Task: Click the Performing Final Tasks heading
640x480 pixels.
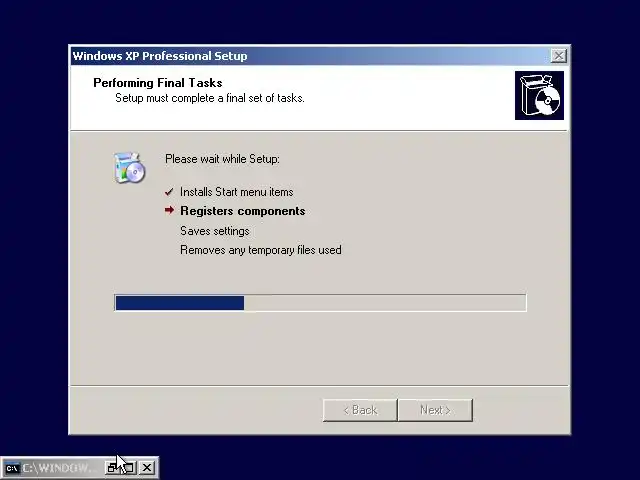Action: point(158,83)
